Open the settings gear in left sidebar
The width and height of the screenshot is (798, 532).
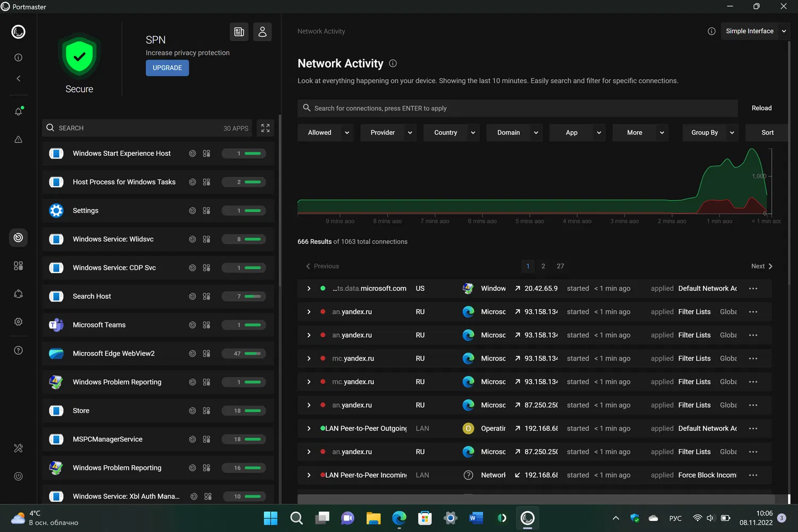click(18, 322)
